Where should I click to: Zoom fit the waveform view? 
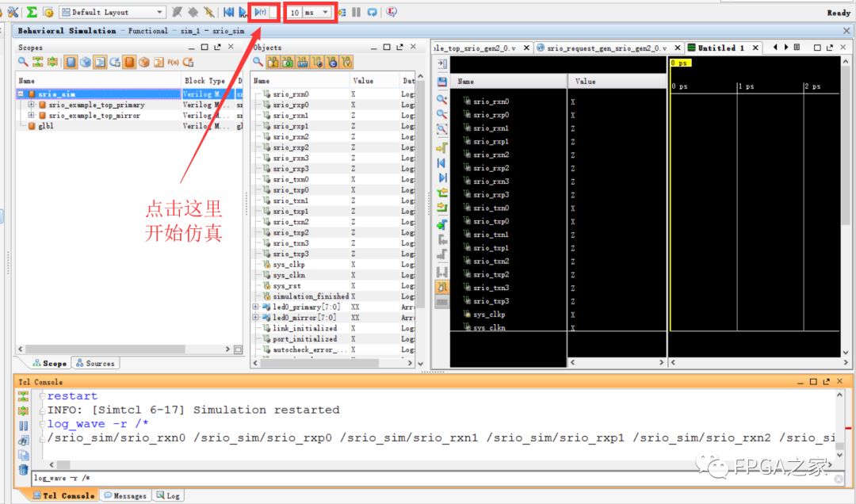coord(442,129)
